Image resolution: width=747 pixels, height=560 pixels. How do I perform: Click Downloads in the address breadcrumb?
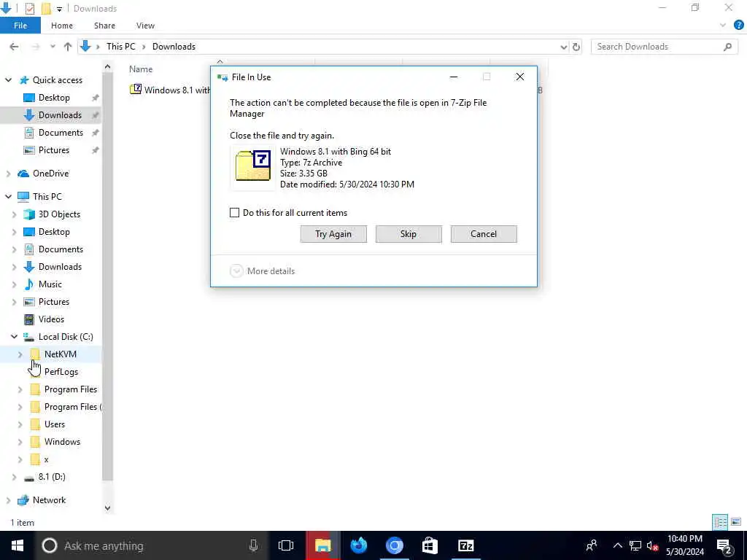(x=174, y=47)
